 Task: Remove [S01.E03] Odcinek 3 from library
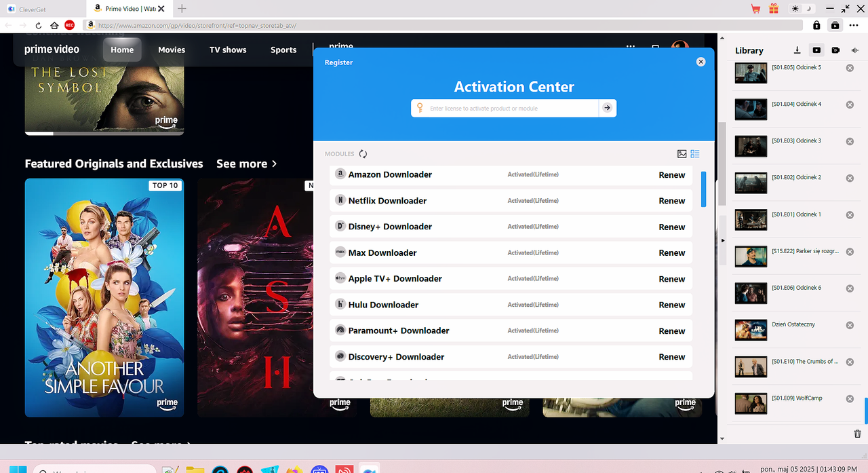click(x=849, y=141)
